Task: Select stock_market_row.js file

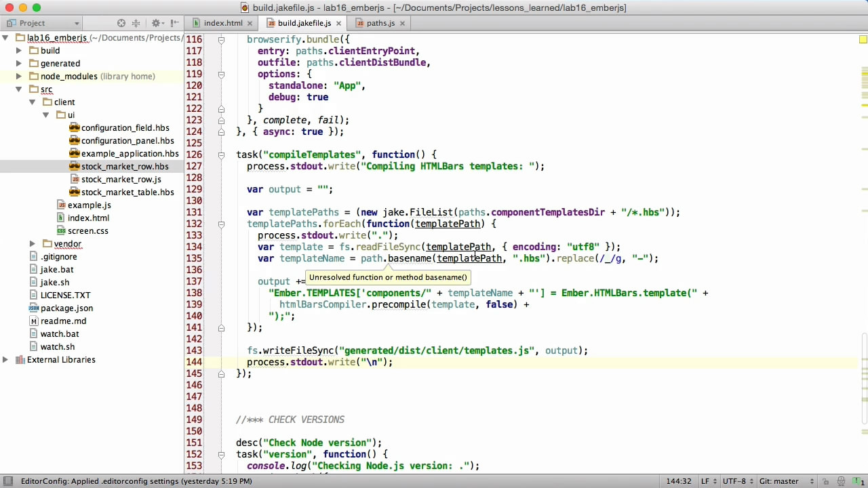Action: click(x=121, y=180)
